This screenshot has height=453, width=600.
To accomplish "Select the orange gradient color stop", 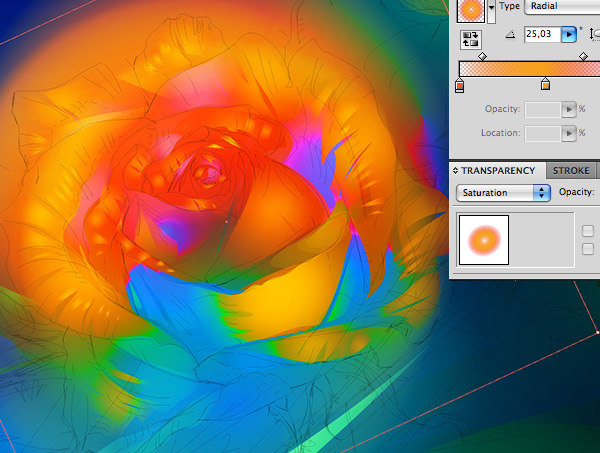I will (x=545, y=84).
